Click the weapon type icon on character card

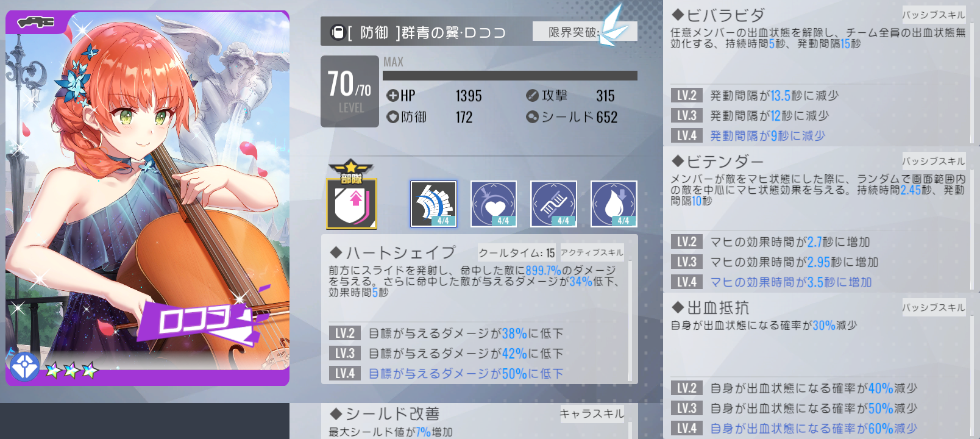point(36,23)
